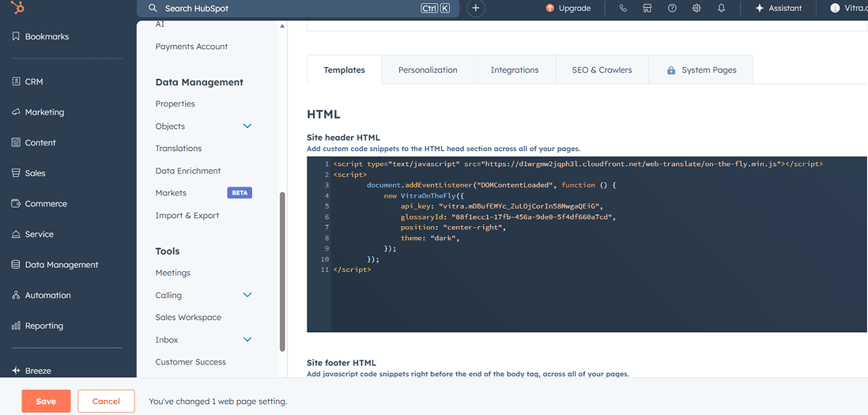This screenshot has height=415, width=868.
Task: Open the Breeze navigation item
Action: click(x=32, y=371)
